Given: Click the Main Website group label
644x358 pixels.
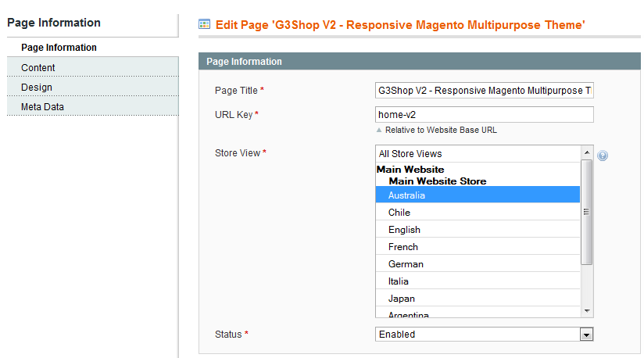Looking at the screenshot, I should [410, 169].
